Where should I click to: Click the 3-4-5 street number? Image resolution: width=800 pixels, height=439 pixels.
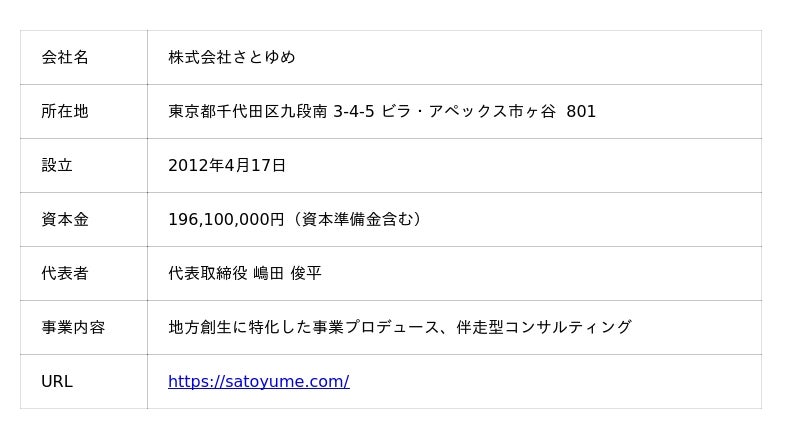353,111
